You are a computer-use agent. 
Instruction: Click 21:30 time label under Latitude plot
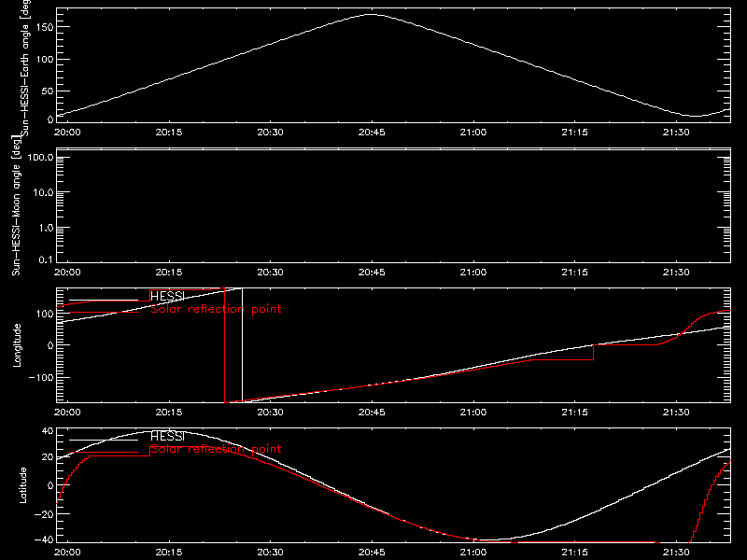point(676,552)
